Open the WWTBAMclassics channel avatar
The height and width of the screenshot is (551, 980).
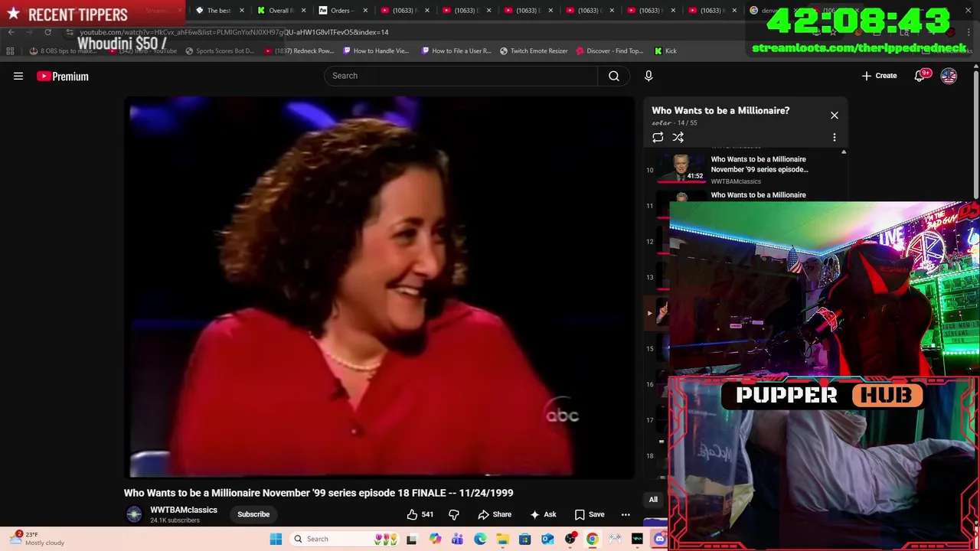[x=134, y=514]
